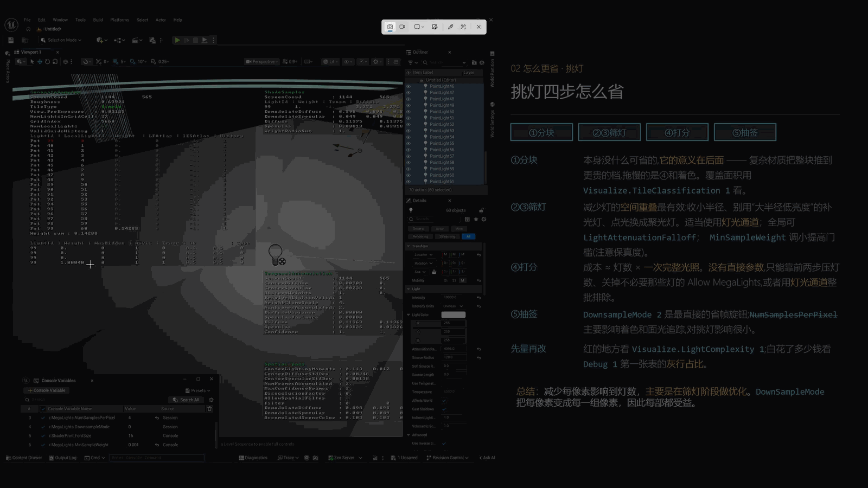Click the text extractor scan icon
868x488 pixels.
click(x=463, y=27)
